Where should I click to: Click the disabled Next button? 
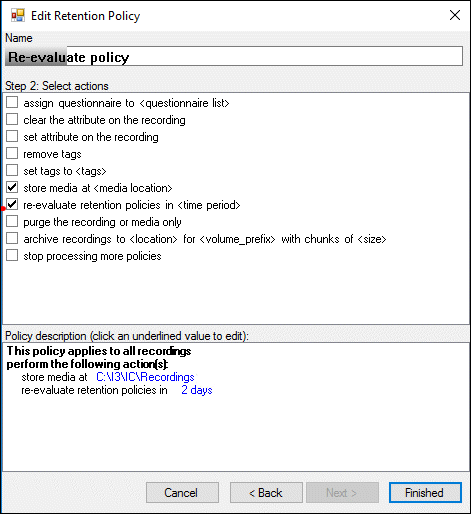342,492
